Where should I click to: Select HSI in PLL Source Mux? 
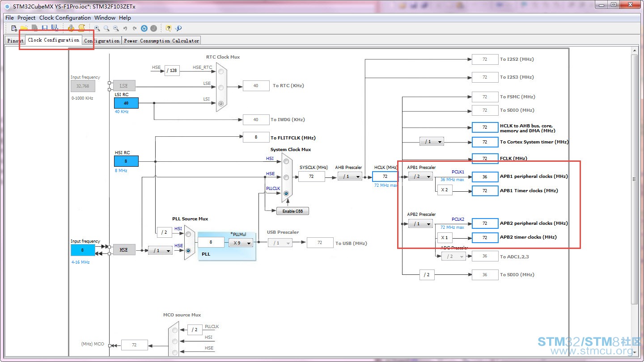[188, 234]
